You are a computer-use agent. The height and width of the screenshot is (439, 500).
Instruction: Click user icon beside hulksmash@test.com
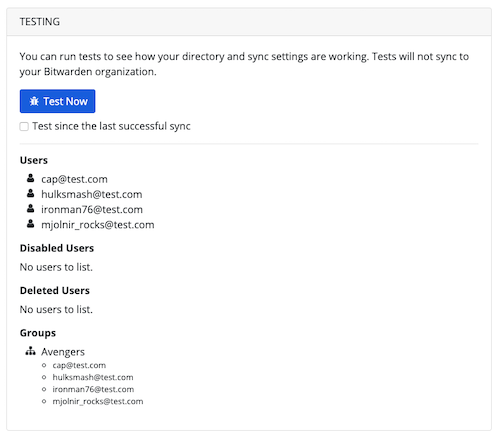(x=30, y=193)
